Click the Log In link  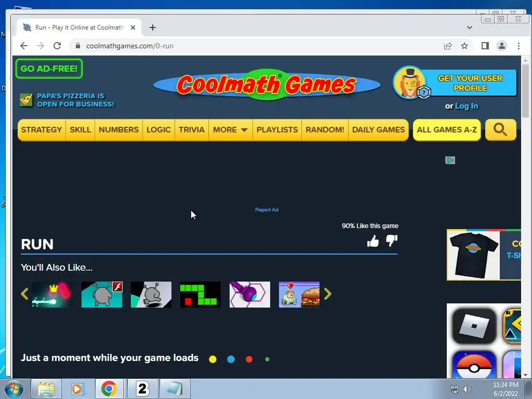click(467, 106)
